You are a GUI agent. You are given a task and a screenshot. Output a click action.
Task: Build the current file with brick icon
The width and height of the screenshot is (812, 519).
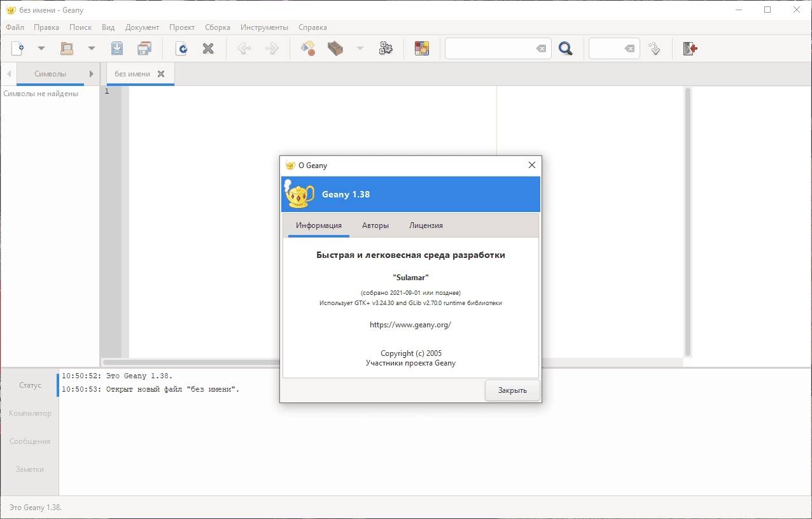(x=335, y=48)
